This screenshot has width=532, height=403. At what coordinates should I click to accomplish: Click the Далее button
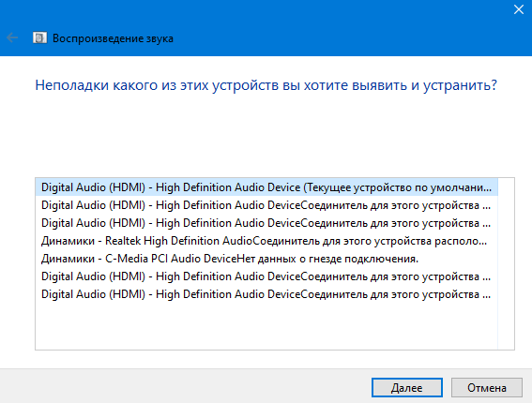coord(407,387)
